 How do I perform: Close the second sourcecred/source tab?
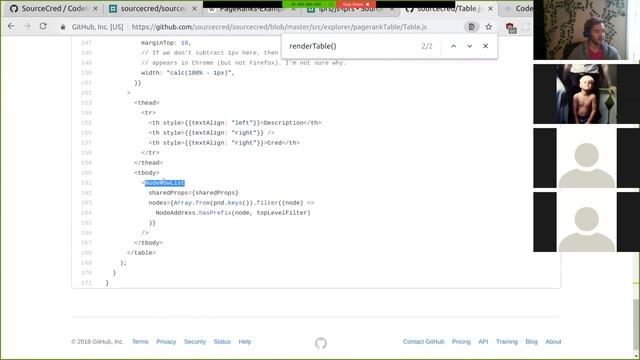[x=194, y=9]
